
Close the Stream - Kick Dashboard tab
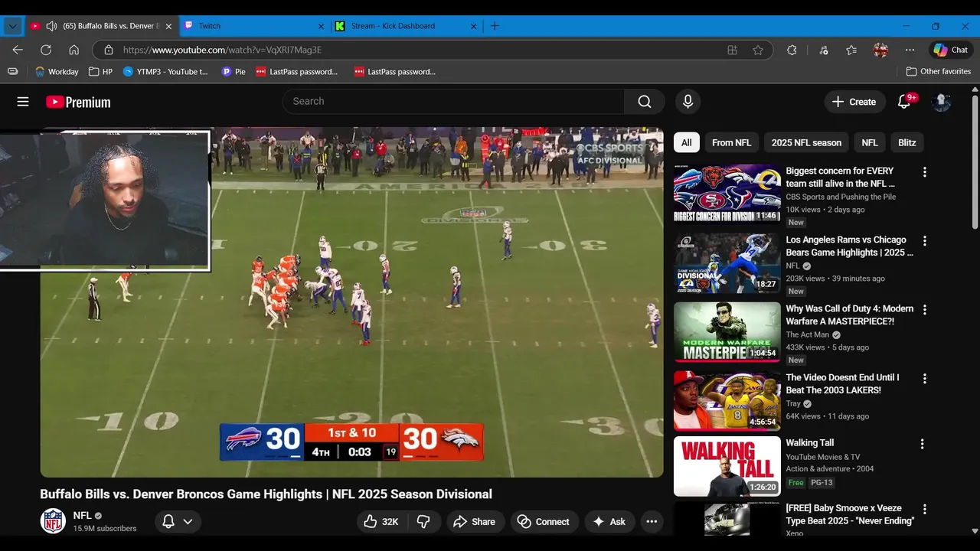pyautogui.click(x=473, y=26)
